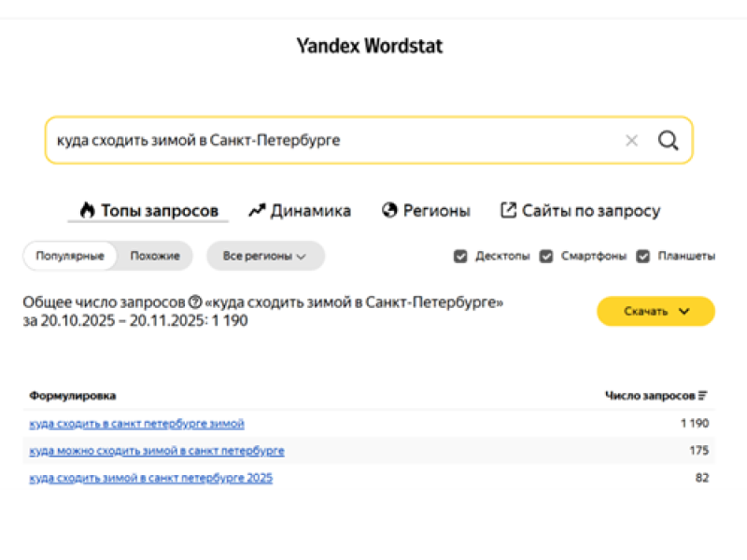Click the globe icon beside Регионы
Screen dimensions: 747x560
388,210
